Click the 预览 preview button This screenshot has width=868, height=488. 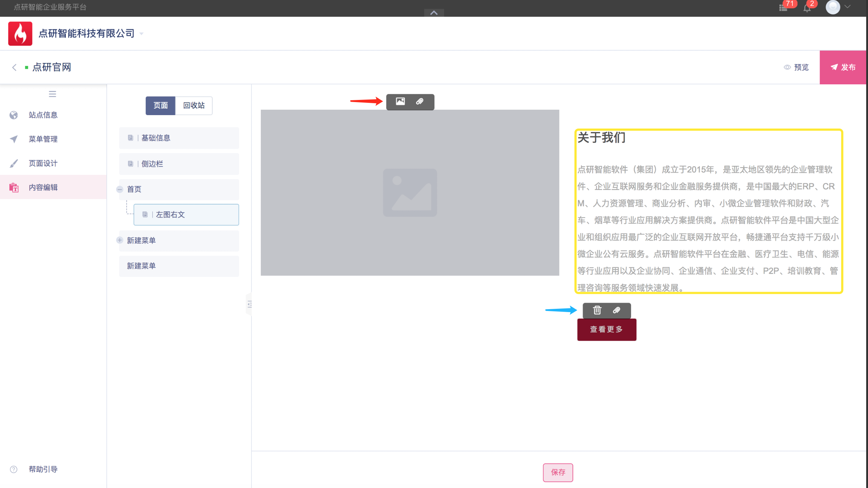(x=796, y=67)
